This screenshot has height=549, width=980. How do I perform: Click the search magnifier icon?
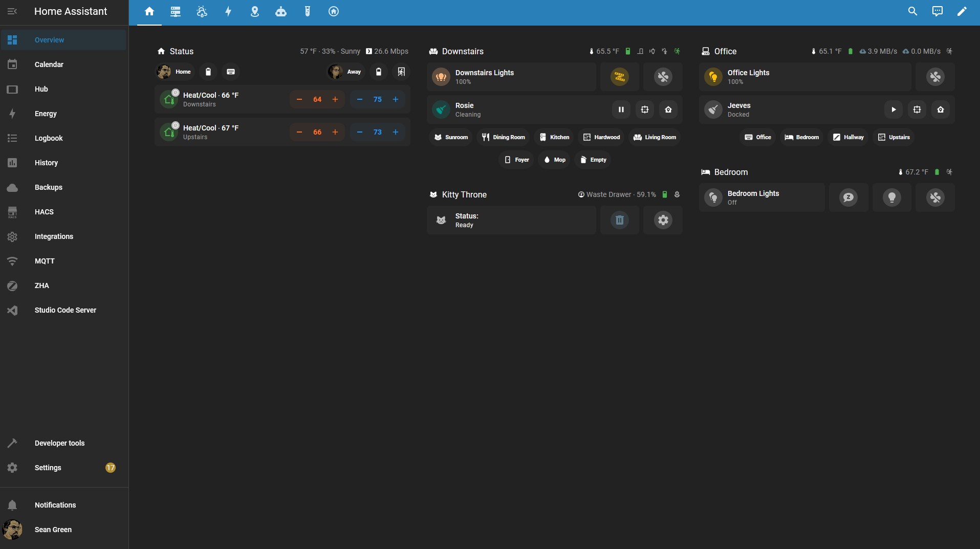(x=912, y=11)
